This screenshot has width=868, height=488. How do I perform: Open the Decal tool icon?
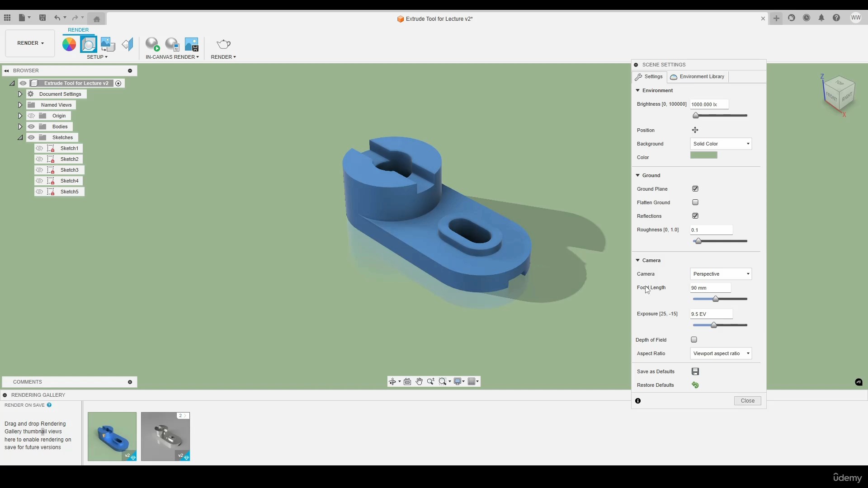pos(108,44)
